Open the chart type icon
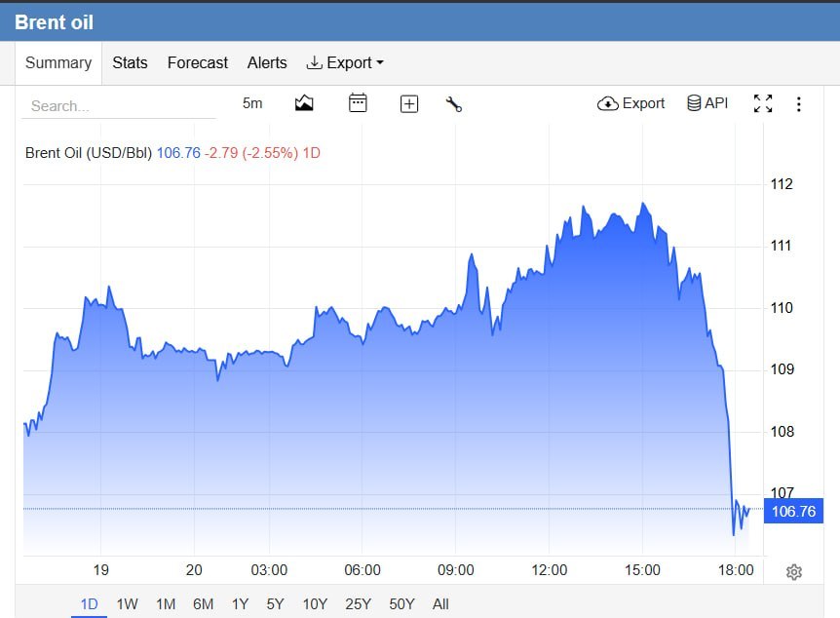The image size is (840, 618). pos(304,103)
